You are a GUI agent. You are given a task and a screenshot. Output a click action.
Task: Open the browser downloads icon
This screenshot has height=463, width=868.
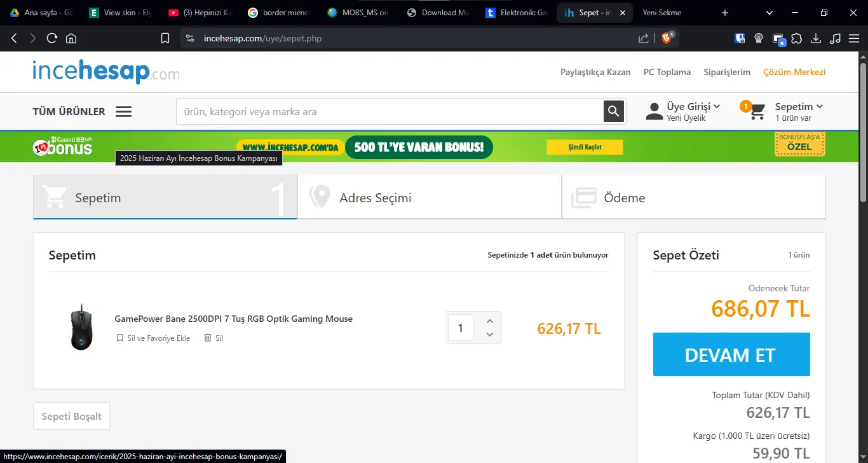[x=816, y=38]
